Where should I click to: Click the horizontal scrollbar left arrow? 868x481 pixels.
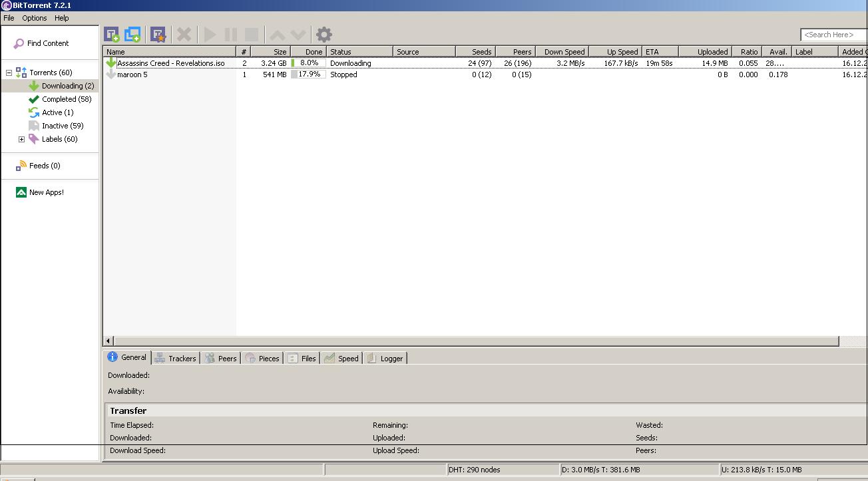pos(108,341)
